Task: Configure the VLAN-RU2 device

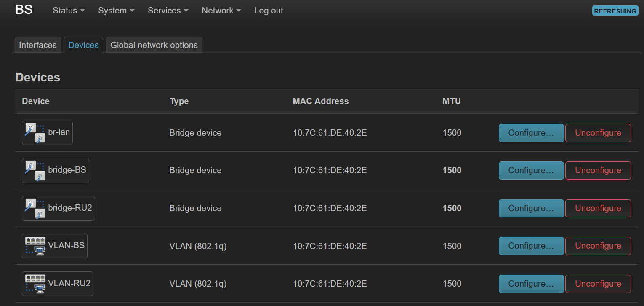Action: pyautogui.click(x=531, y=284)
